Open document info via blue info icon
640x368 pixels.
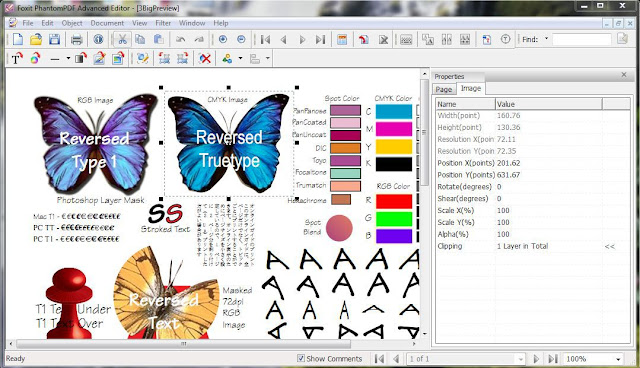click(98, 39)
